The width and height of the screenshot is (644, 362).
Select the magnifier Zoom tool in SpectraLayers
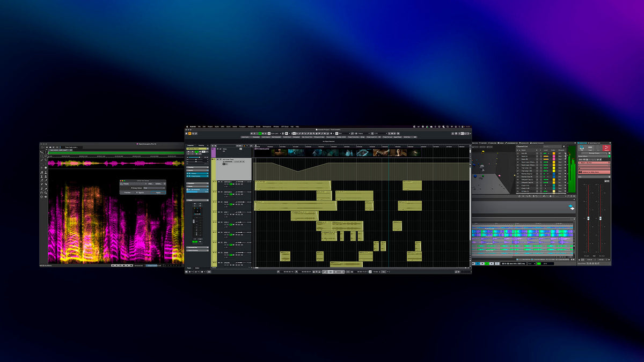pyautogui.click(x=46, y=193)
